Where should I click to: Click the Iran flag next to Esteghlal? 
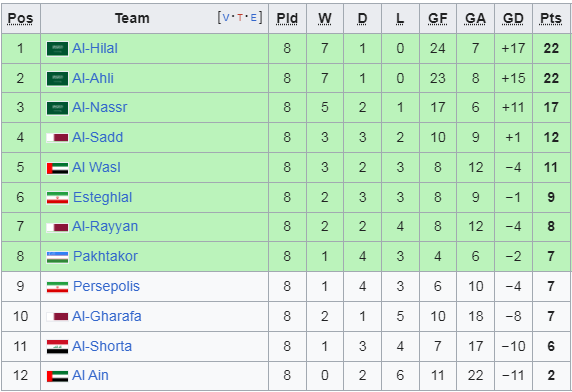point(57,198)
